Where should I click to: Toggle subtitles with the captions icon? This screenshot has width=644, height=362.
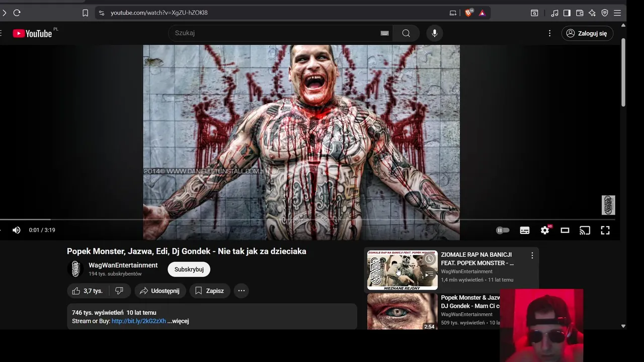click(x=525, y=230)
